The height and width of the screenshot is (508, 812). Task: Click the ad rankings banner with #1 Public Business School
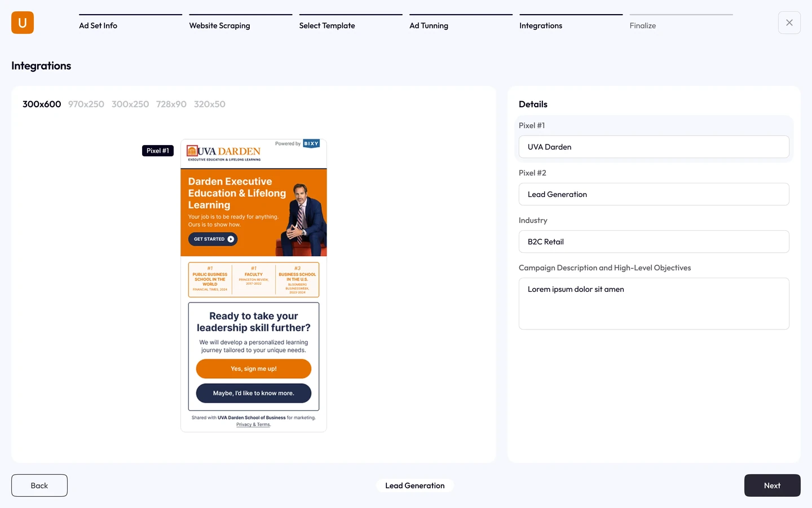[254, 279]
